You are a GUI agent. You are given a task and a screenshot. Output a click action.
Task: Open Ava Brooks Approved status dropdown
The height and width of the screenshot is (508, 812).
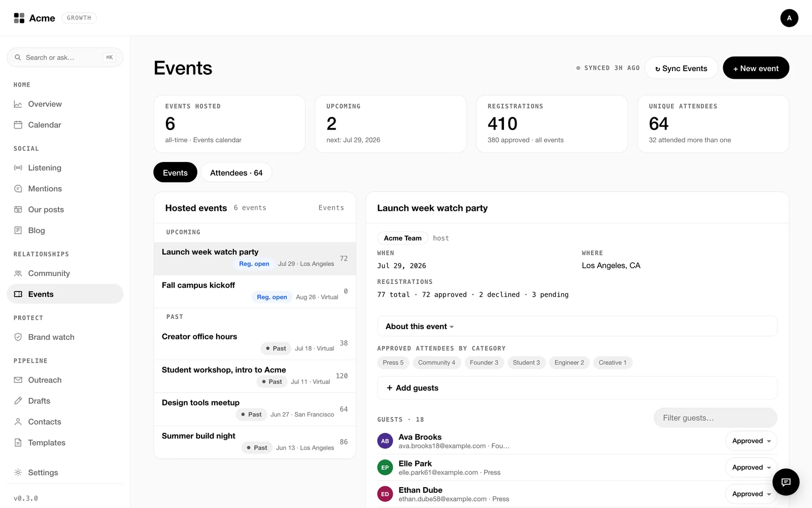point(751,441)
